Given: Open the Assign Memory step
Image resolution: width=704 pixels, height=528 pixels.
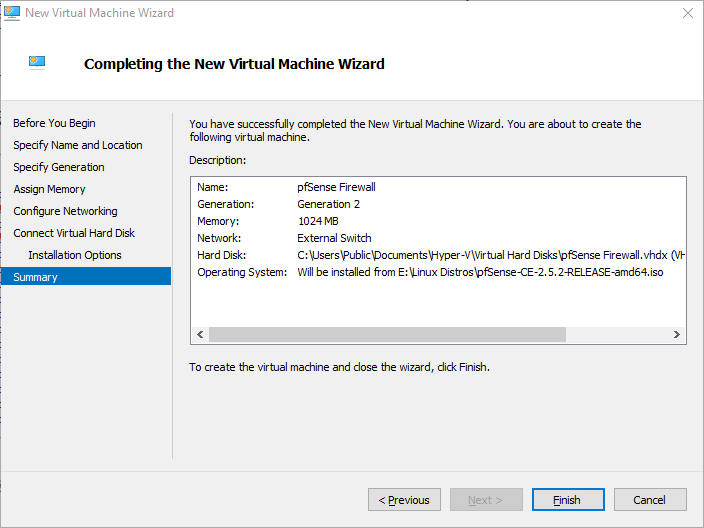Looking at the screenshot, I should click(49, 189).
